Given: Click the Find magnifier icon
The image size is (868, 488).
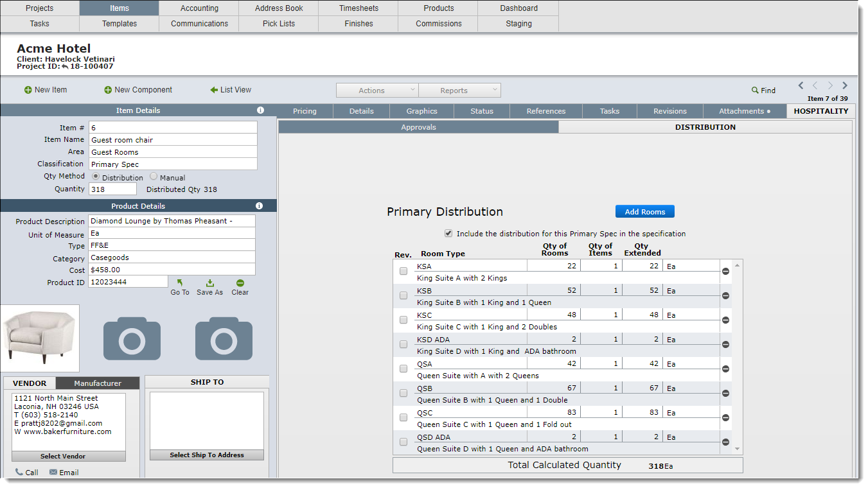Looking at the screenshot, I should tap(755, 91).
